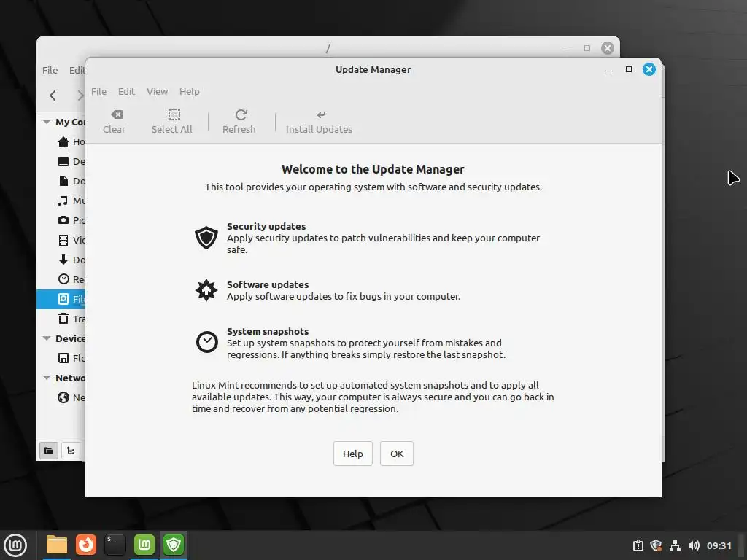
Task: Click the Update Manager shield tray icon
Action: [x=656, y=545]
